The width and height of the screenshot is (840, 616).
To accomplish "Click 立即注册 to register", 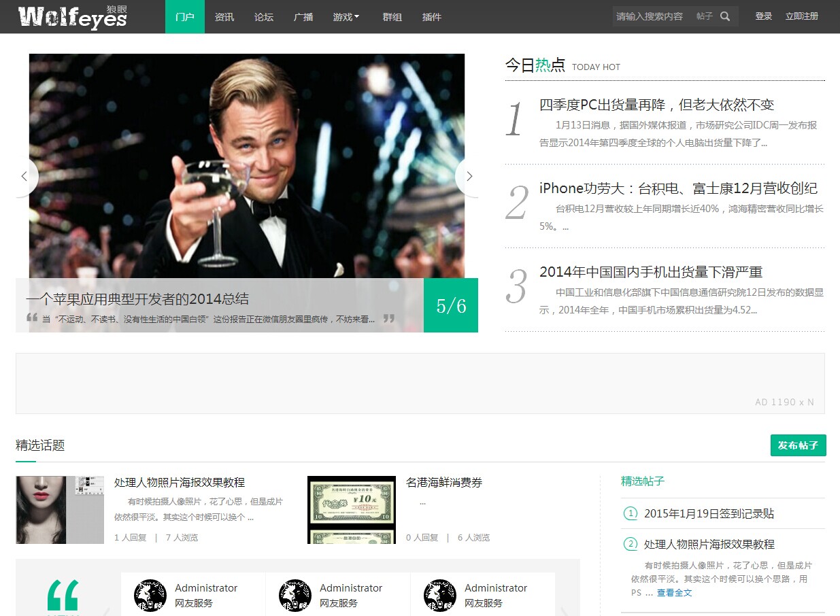I will coord(802,16).
